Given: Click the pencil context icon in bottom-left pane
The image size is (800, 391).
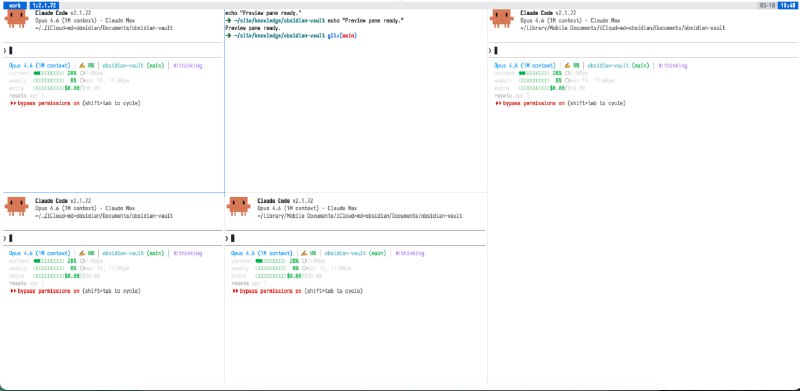Looking at the screenshot, I should [82, 253].
